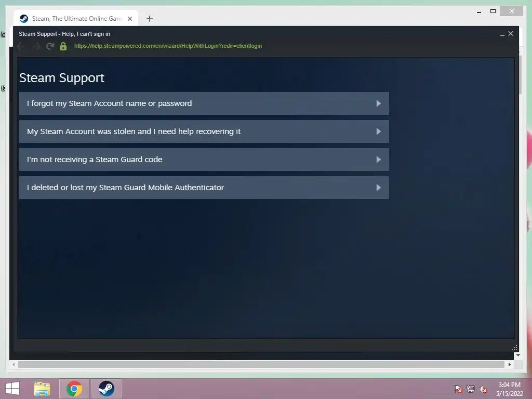Viewport: 532px width, 399px height.
Task: Open 'I forgot my Steam Account name or password'
Action: pyautogui.click(x=204, y=103)
